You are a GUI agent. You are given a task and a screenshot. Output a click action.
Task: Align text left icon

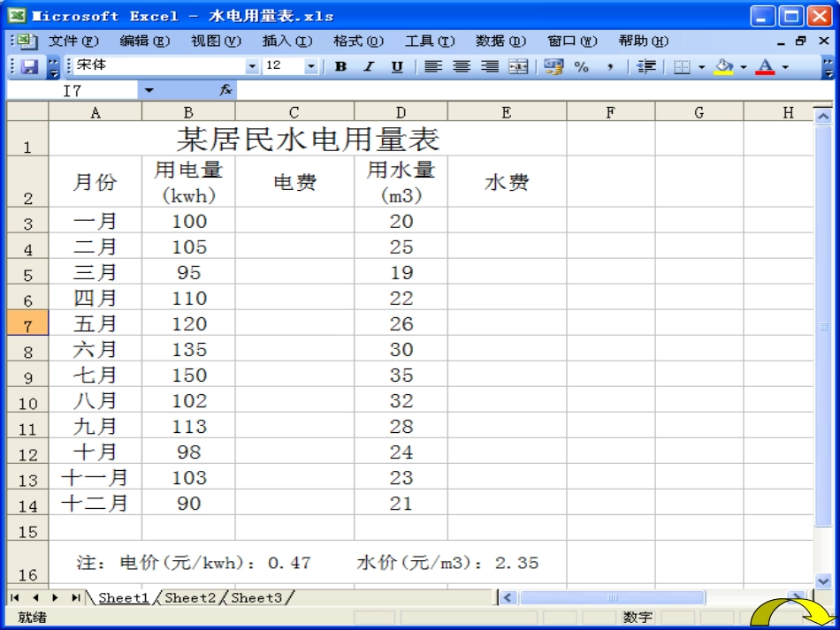click(433, 66)
